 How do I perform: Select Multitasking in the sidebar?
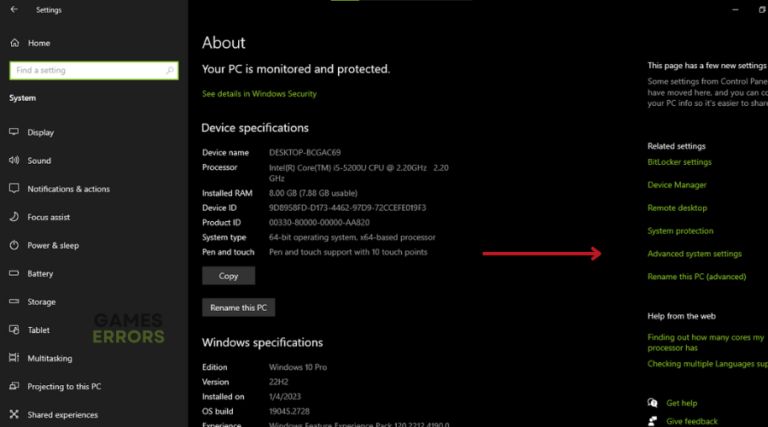(50, 358)
